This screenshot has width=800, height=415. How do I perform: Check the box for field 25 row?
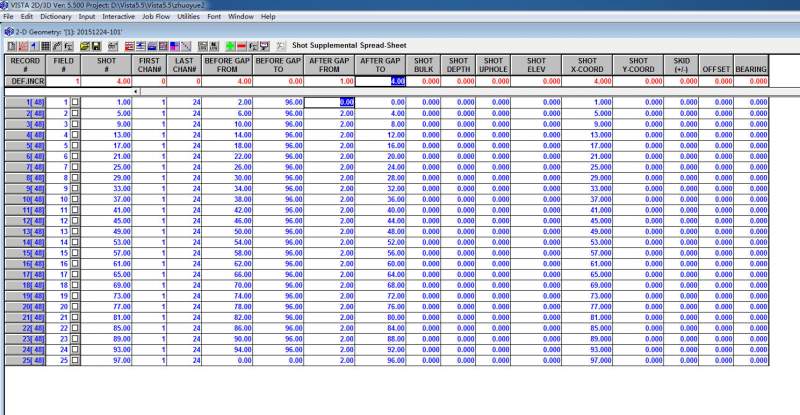(x=75, y=360)
